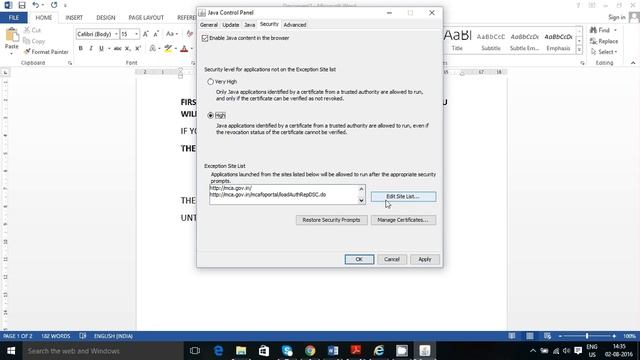Image resolution: width=640 pixels, height=360 pixels.
Task: Expand the Paste options arrow in Word
Action: click(x=11, y=53)
